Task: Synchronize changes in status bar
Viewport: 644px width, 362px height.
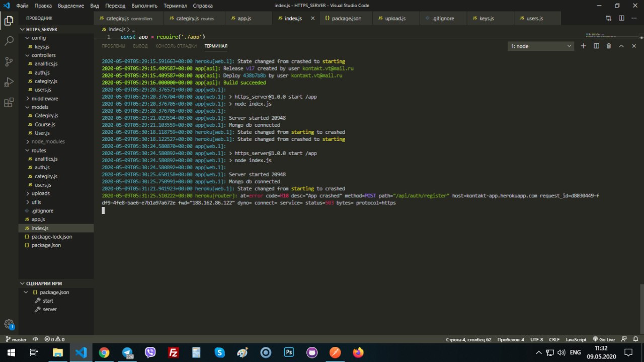Action: (x=36, y=339)
